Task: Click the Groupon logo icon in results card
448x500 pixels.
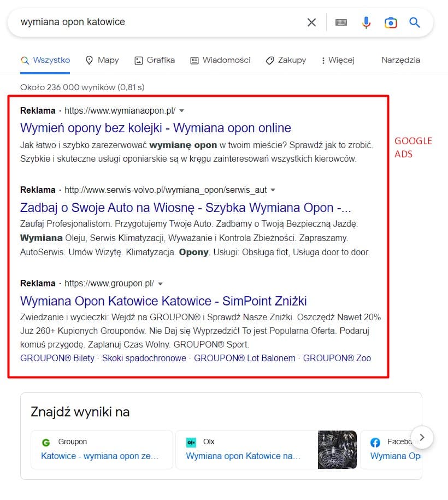Action: coord(46,442)
